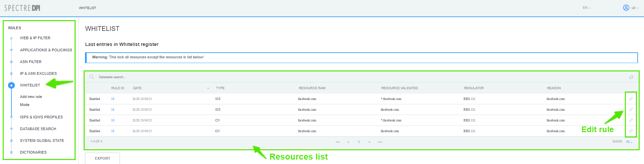Viewport: 644px width, 164px height.
Task: Refresh the whitelist table
Action: [631, 77]
